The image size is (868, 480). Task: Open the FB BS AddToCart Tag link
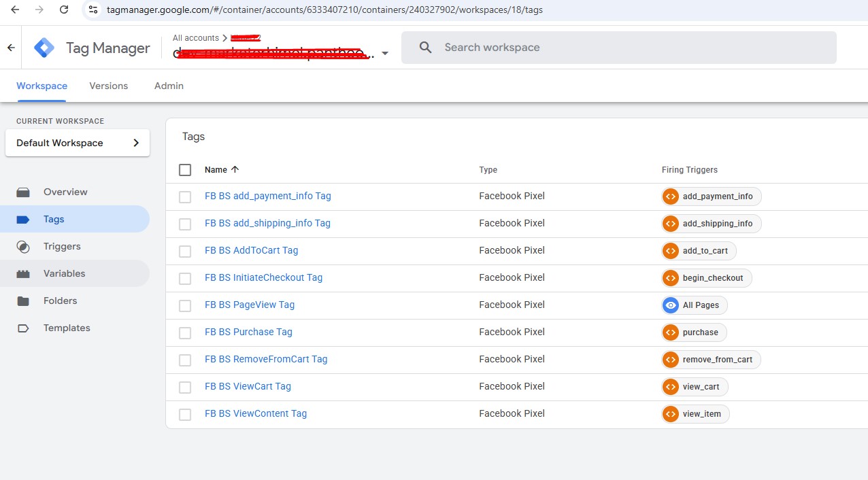[x=252, y=250]
